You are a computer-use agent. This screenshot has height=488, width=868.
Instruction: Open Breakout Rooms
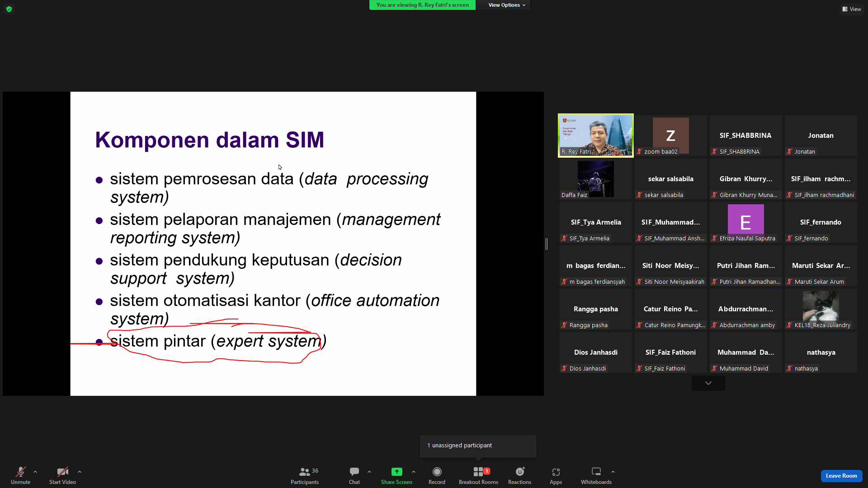pos(478,475)
